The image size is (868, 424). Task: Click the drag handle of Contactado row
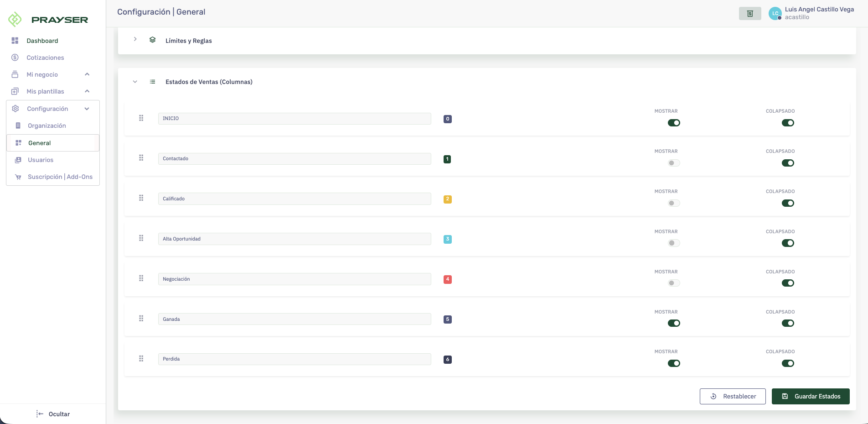click(x=141, y=158)
